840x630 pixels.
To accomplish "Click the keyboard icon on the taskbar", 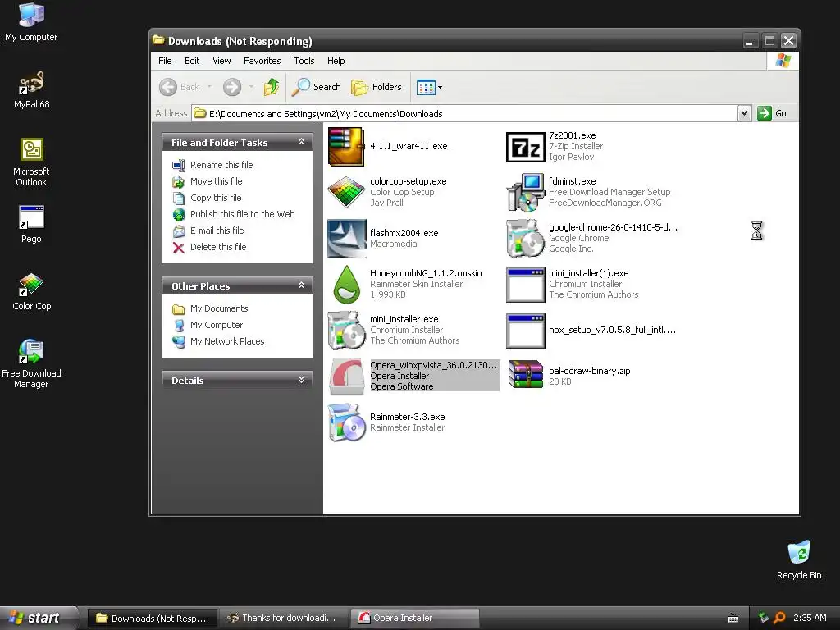I will pyautogui.click(x=733, y=619).
